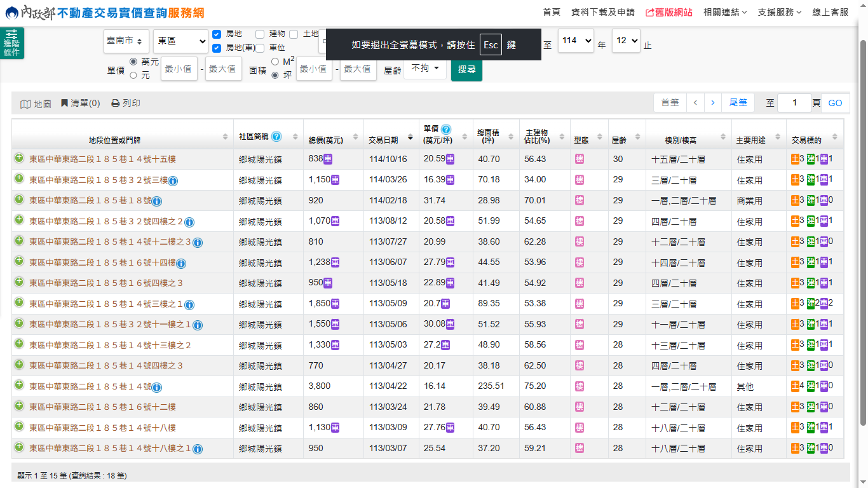Click help icon next to 社區簡稱 header

(276, 137)
